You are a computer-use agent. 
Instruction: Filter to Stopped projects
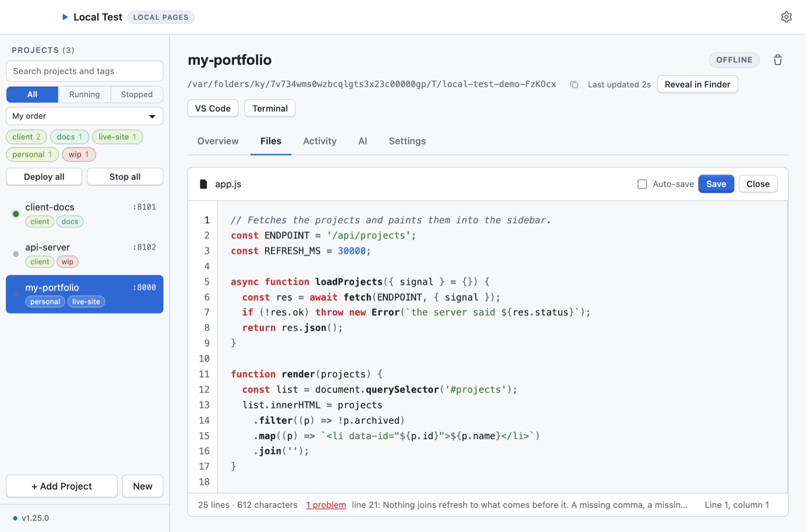(x=137, y=95)
